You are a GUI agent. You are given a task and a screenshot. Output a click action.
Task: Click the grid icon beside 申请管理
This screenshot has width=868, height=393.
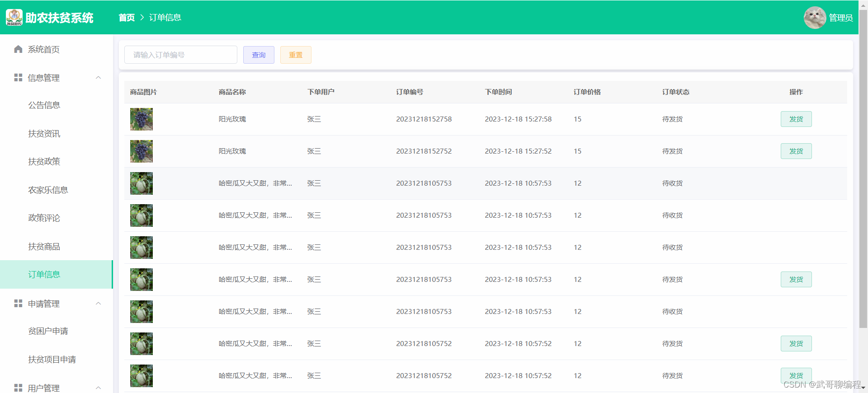(18, 304)
